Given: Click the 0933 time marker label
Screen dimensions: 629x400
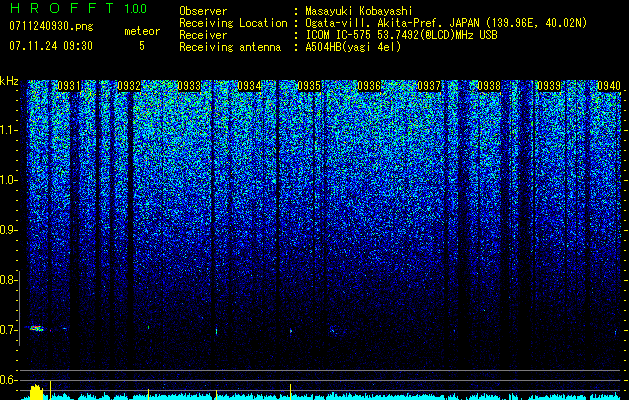Looking at the screenshot, I should (x=189, y=86).
